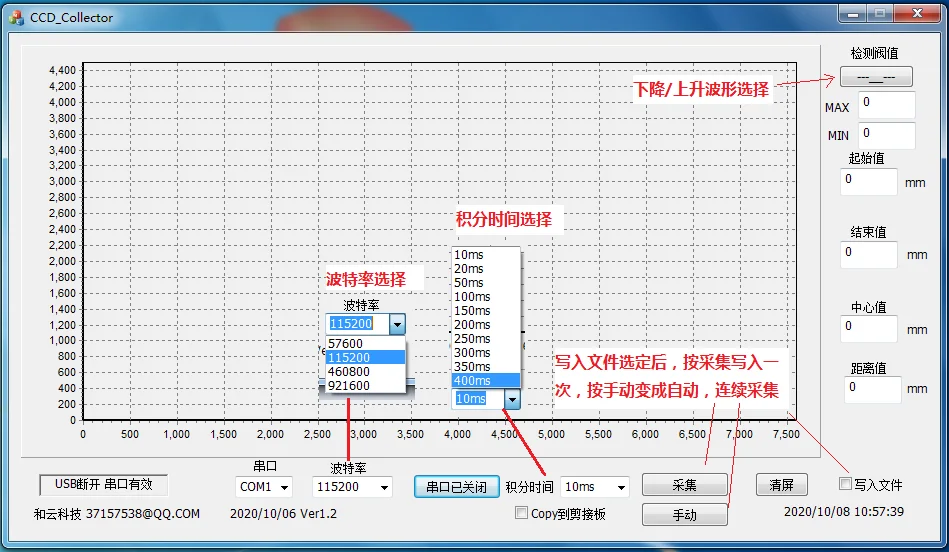Select 10ms in the integration time list
Viewport: 949px width, 552px height.
pos(486,255)
